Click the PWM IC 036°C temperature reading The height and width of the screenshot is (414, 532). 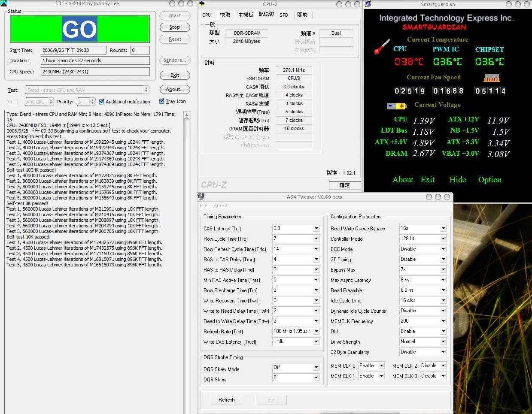[x=447, y=62]
